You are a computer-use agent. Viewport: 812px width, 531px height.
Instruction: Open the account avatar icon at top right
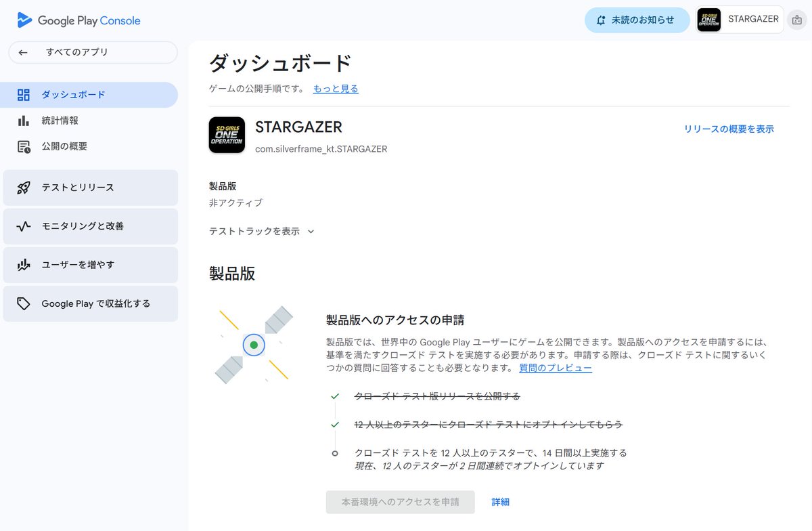click(x=797, y=20)
